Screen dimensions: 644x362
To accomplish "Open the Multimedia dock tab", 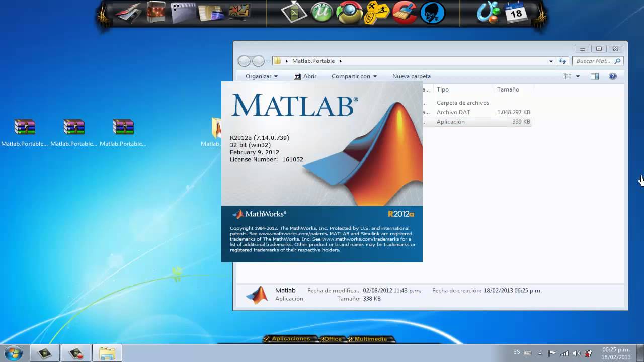I will [x=370, y=339].
